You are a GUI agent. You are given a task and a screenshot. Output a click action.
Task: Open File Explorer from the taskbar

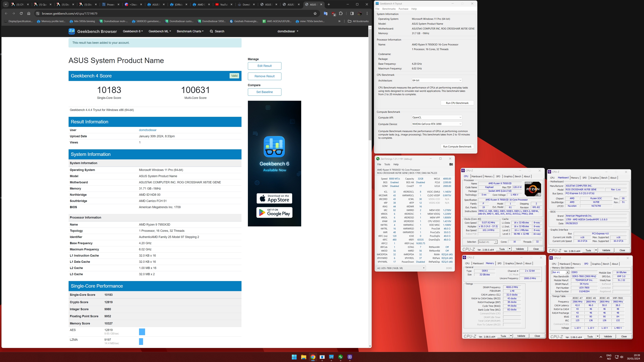click(x=304, y=357)
